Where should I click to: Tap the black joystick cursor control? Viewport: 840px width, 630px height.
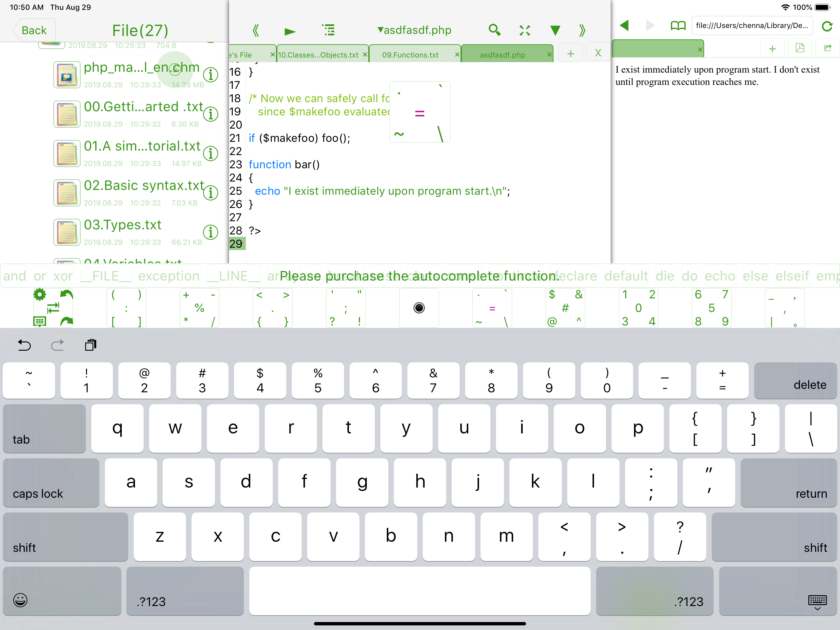point(419,307)
